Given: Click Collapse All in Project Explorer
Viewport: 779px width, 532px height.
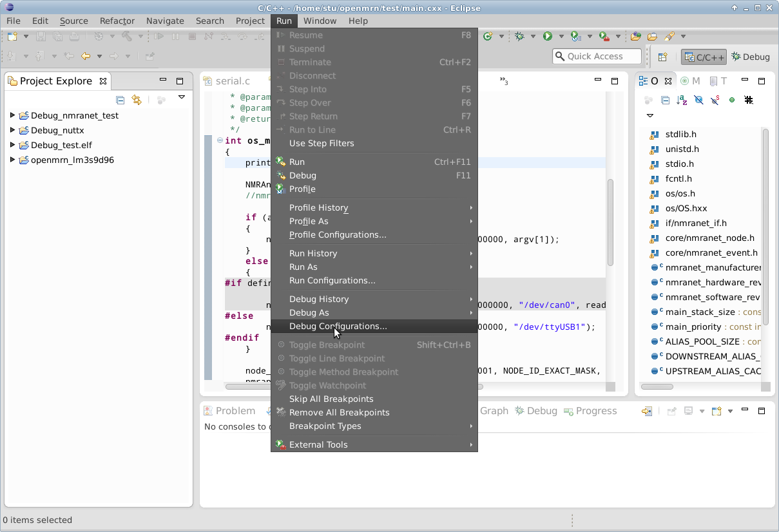Looking at the screenshot, I should (120, 100).
